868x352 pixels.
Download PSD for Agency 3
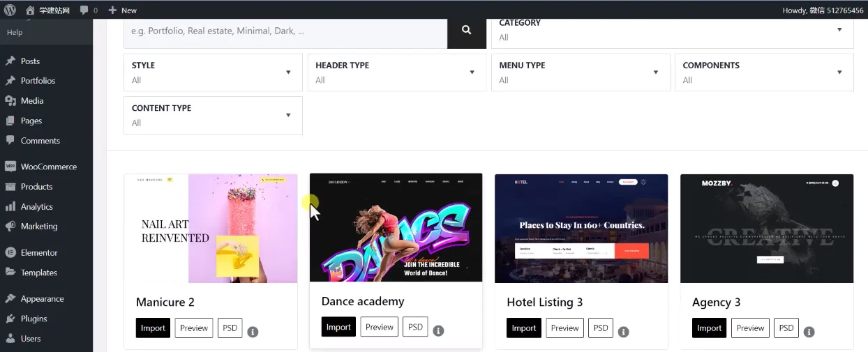click(x=786, y=328)
